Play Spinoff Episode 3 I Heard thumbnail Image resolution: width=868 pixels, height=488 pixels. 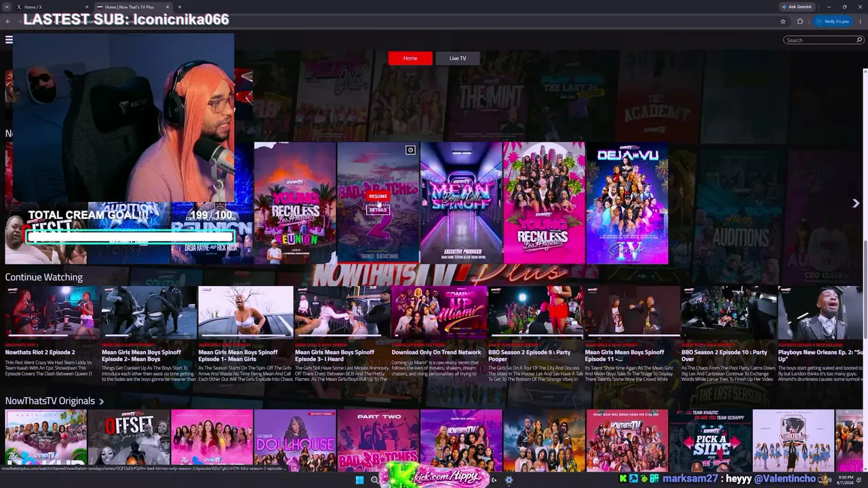coord(342,312)
